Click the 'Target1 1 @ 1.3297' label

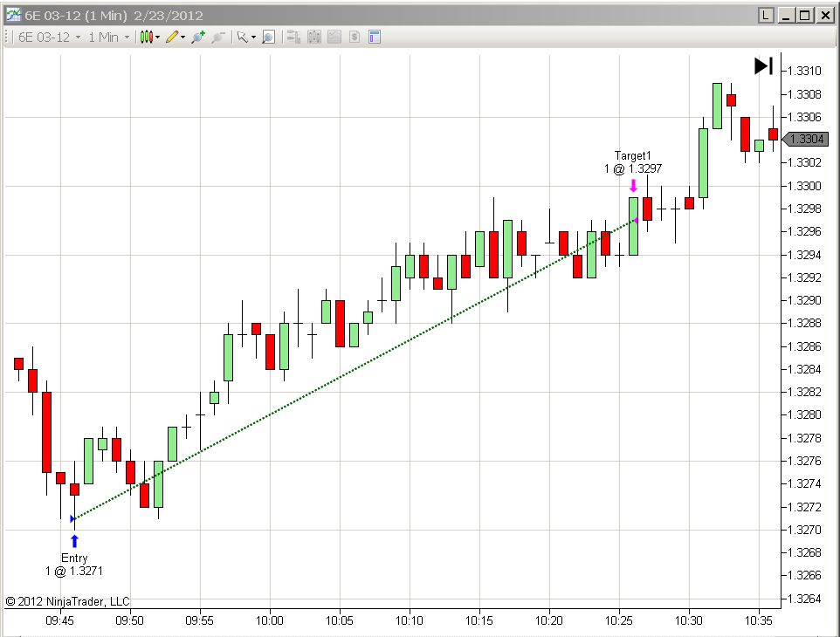click(633, 162)
